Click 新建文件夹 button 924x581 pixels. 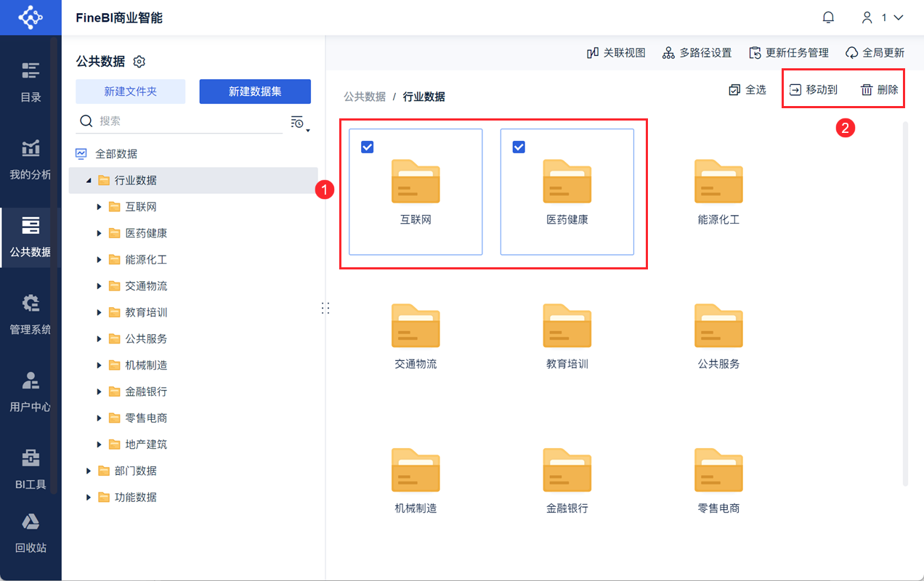click(x=131, y=92)
